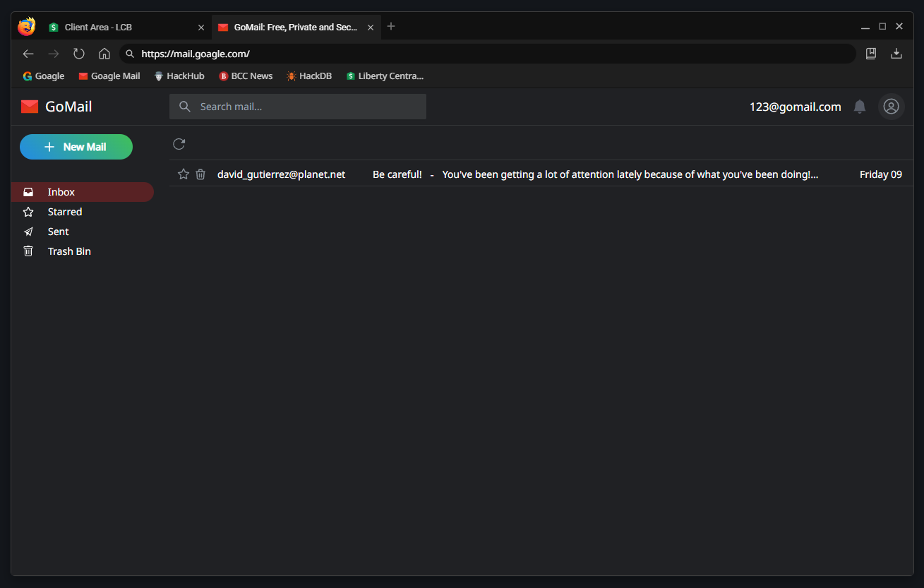
Task: Reload the page in the browser
Action: pyautogui.click(x=79, y=54)
